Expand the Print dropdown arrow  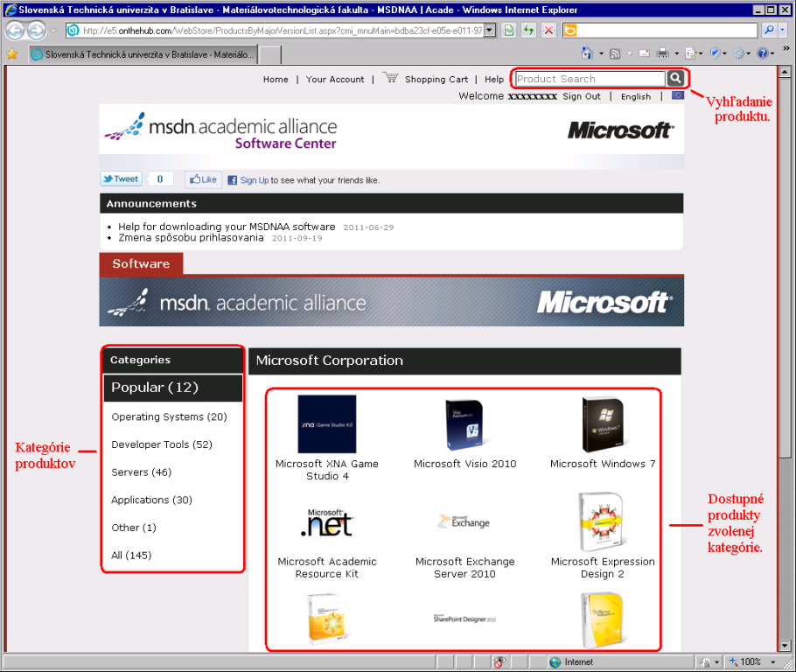[x=677, y=53]
